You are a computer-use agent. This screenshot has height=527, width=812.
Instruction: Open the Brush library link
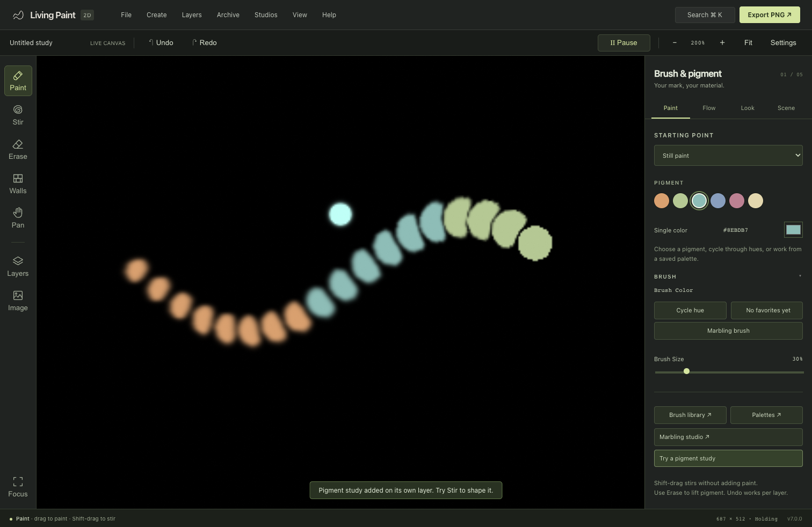(x=690, y=415)
